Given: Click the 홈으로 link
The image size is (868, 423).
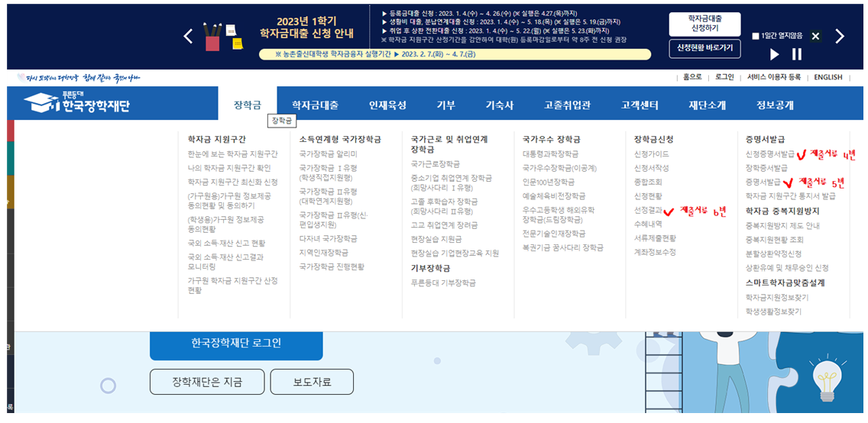Looking at the screenshot, I should 692,77.
